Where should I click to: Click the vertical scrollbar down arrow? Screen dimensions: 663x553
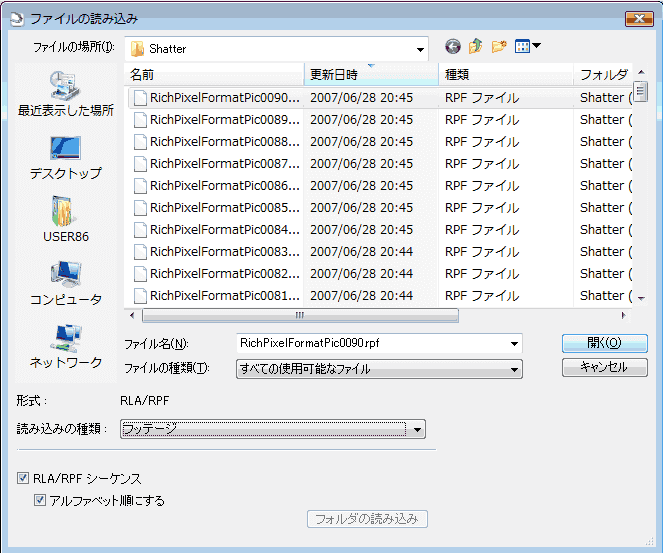point(641,298)
